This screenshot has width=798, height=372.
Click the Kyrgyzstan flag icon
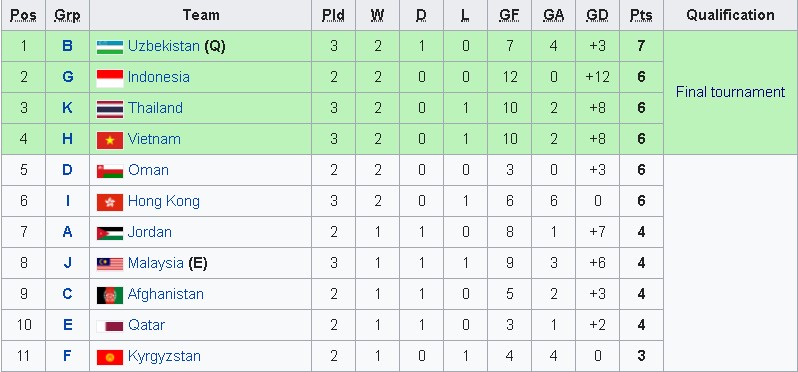click(x=110, y=357)
